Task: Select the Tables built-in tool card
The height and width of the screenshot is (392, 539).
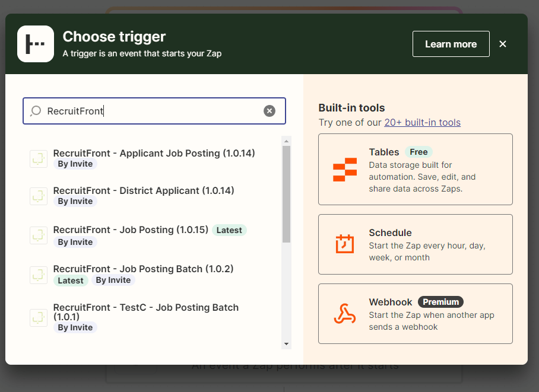Action: [416, 170]
